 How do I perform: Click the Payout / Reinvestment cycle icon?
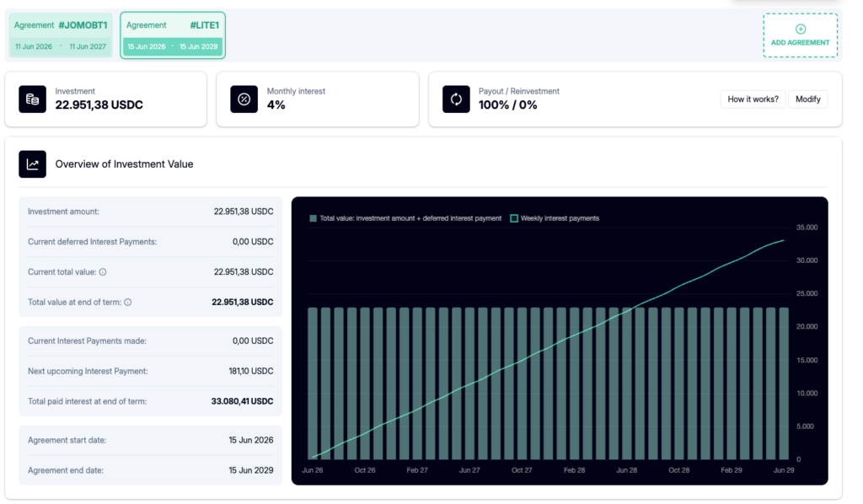456,99
